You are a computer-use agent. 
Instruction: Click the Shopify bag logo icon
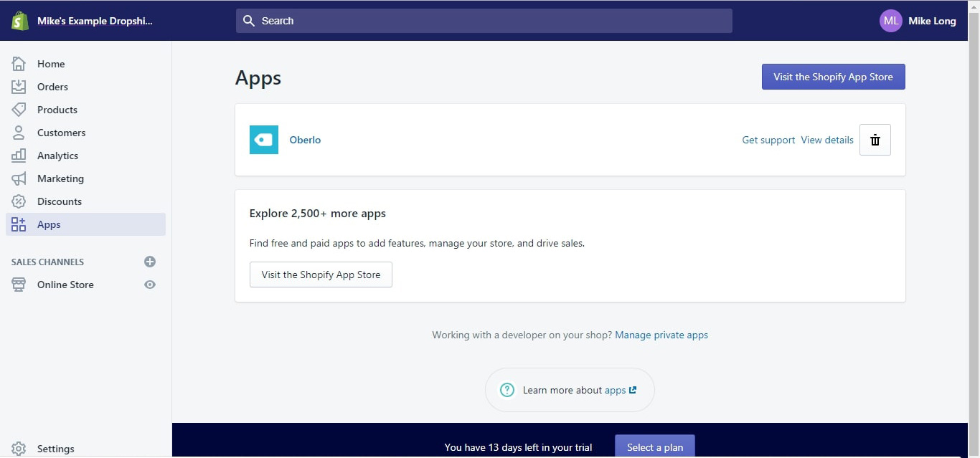click(x=20, y=21)
